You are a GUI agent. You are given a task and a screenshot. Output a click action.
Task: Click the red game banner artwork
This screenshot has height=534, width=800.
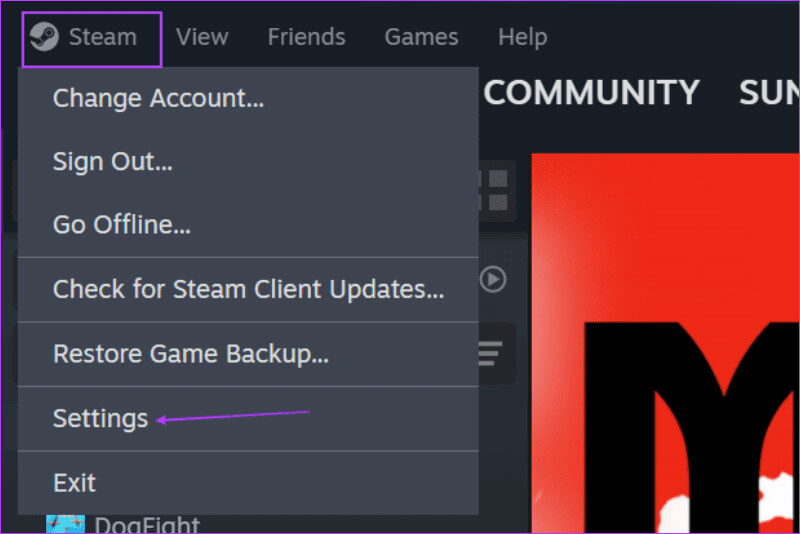665,343
